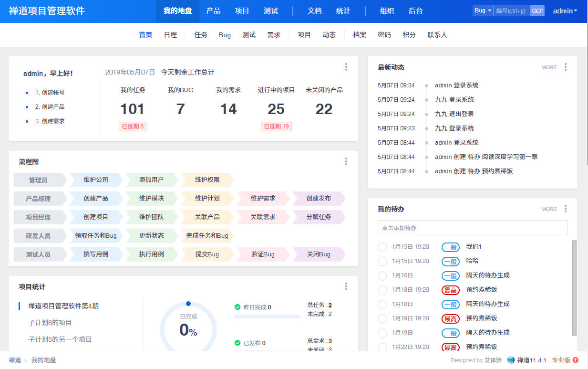Viewport: 588px width, 369px height.
Task: Open the Bug search type dropdown
Action: pyautogui.click(x=483, y=11)
